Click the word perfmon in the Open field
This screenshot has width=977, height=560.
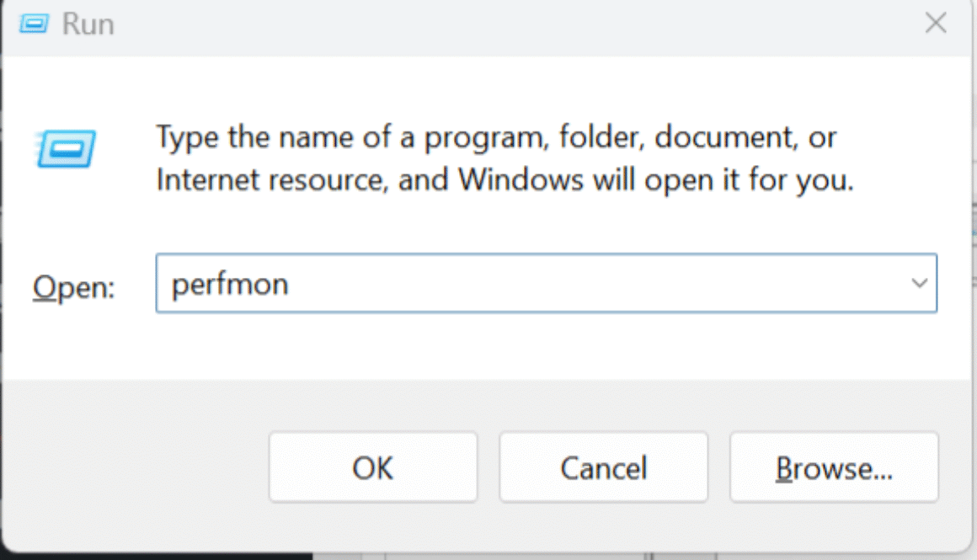[230, 285]
